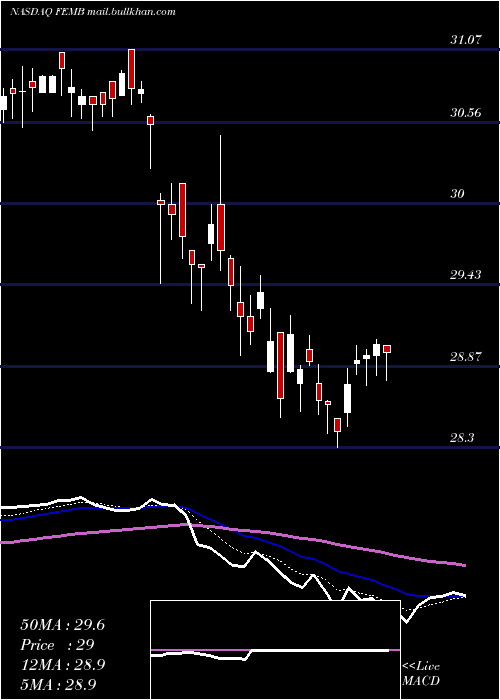
Task: Click the last red candlestick on the right
Action: [387, 349]
